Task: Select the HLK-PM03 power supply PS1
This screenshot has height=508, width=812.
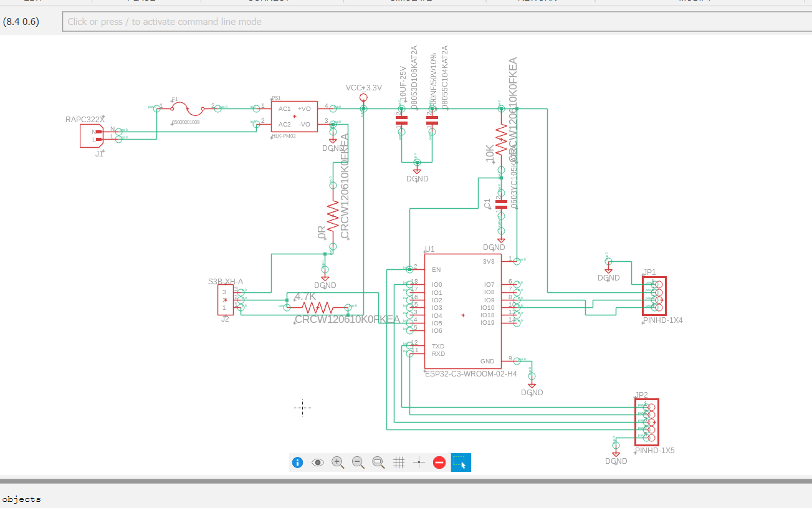Action: point(294,117)
